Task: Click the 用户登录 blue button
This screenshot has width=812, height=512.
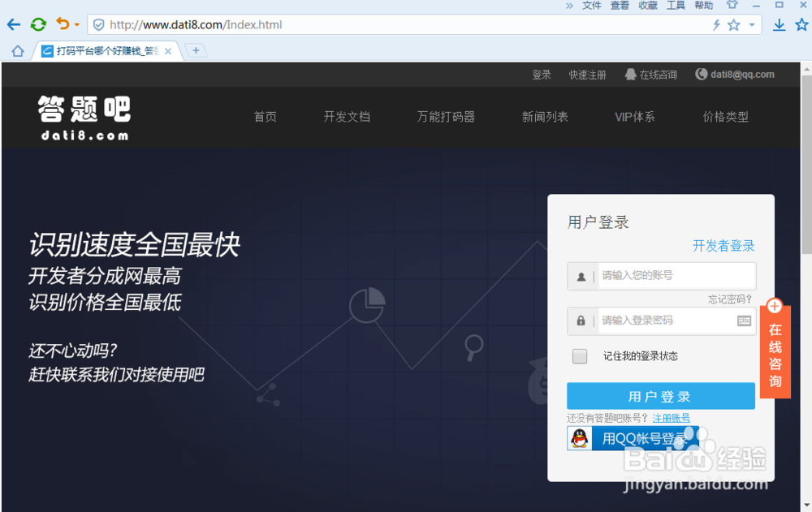Action: (661, 397)
